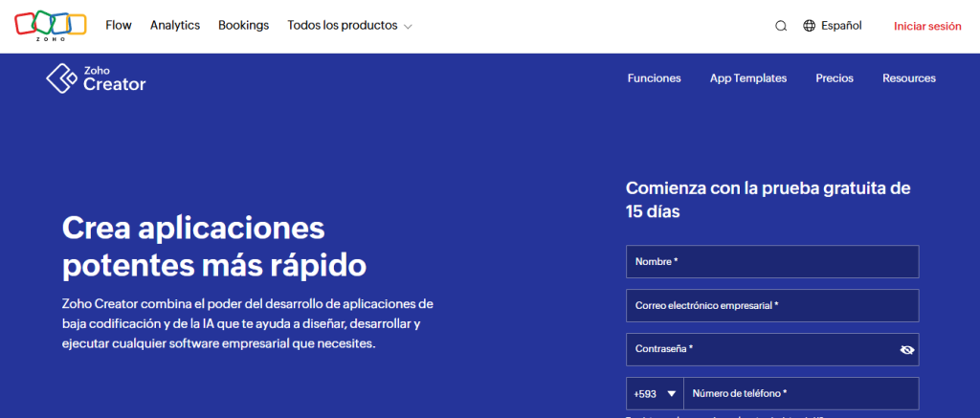Focus the Nombre input field
The height and width of the screenshot is (418, 980).
(x=772, y=262)
